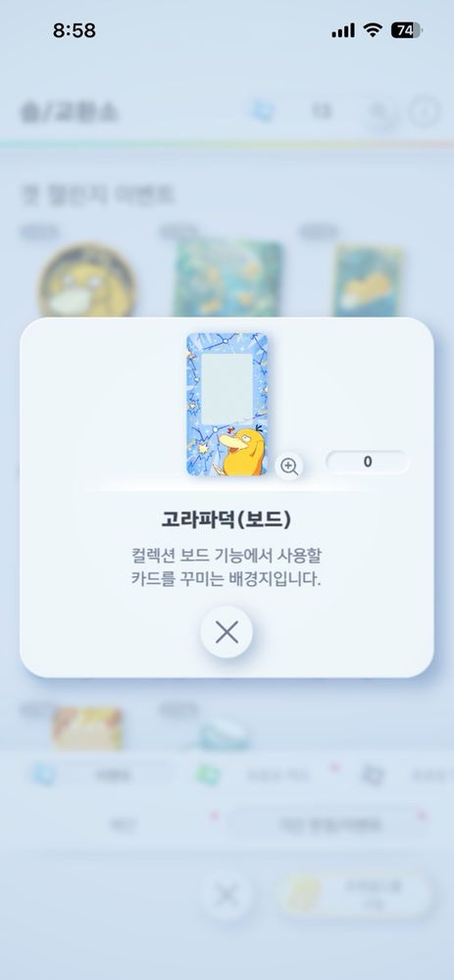This screenshot has height=980, width=454.
Task: Tap the blurred yellow-icon button at bottom right
Action: 354,895
